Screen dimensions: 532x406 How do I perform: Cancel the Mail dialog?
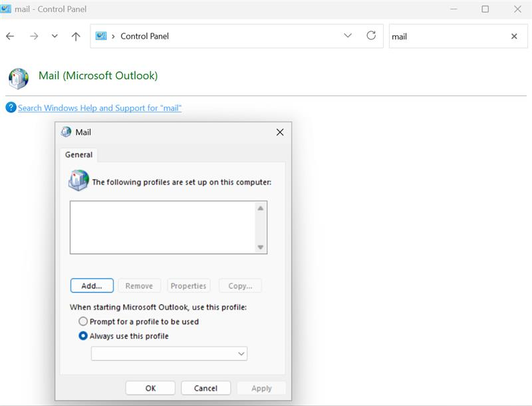click(x=205, y=388)
